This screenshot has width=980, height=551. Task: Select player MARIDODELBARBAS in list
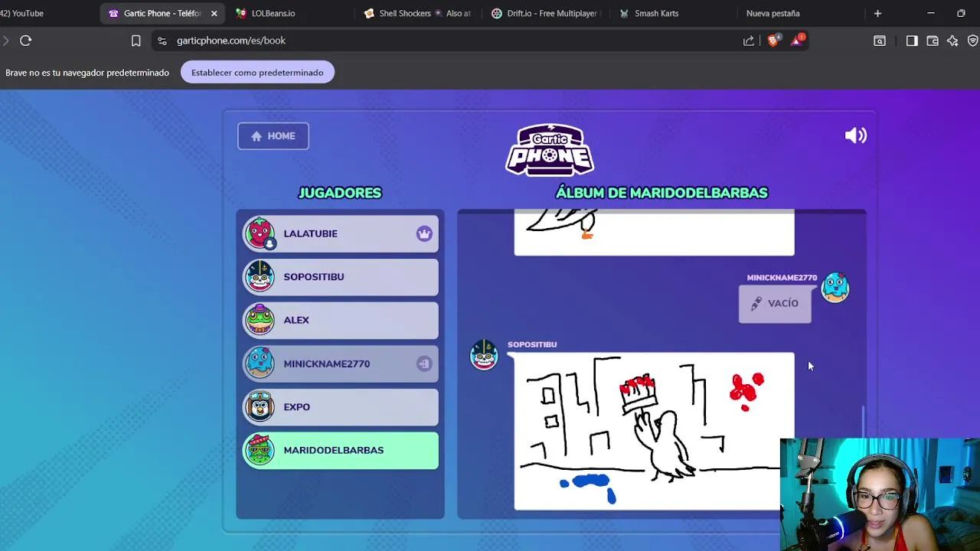click(x=341, y=450)
